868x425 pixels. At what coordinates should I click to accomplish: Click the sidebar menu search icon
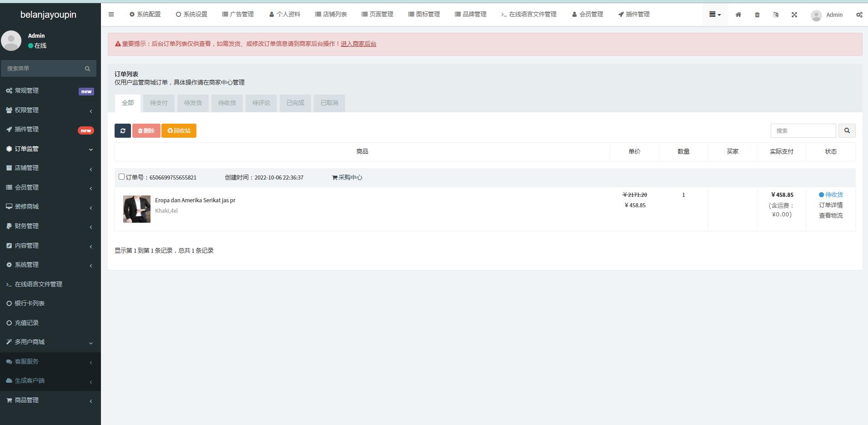point(87,69)
